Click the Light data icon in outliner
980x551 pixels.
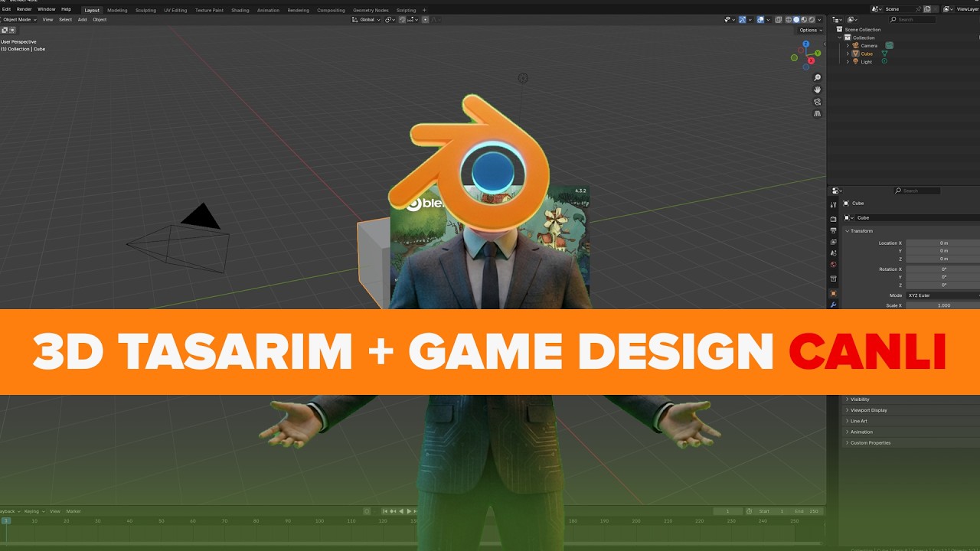pos(884,61)
